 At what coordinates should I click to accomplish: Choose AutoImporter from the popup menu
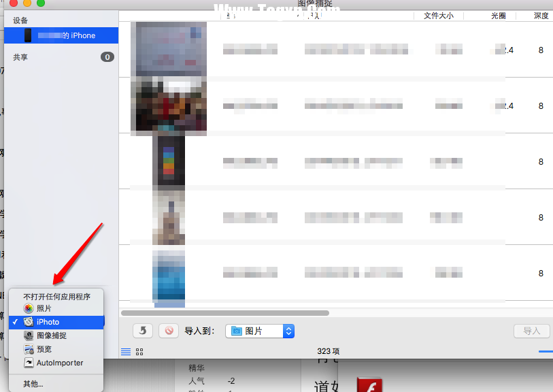pos(56,363)
